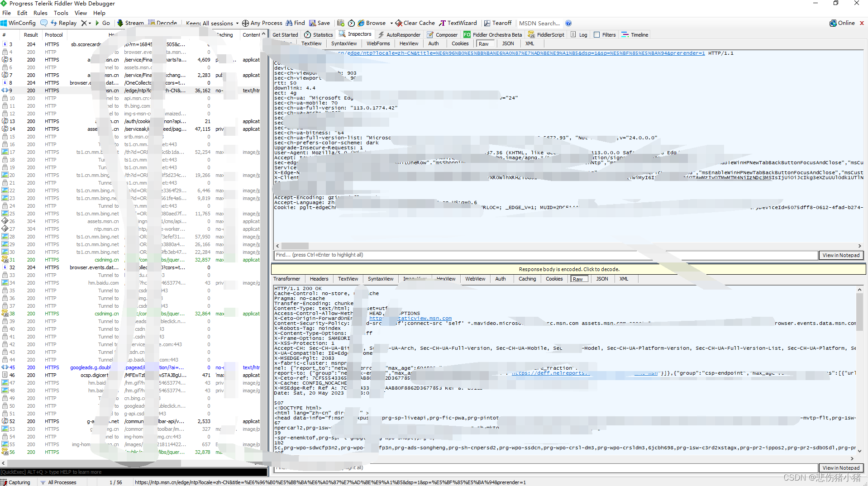This screenshot has height=486, width=868.
Task: Open the File menu
Action: [6, 13]
